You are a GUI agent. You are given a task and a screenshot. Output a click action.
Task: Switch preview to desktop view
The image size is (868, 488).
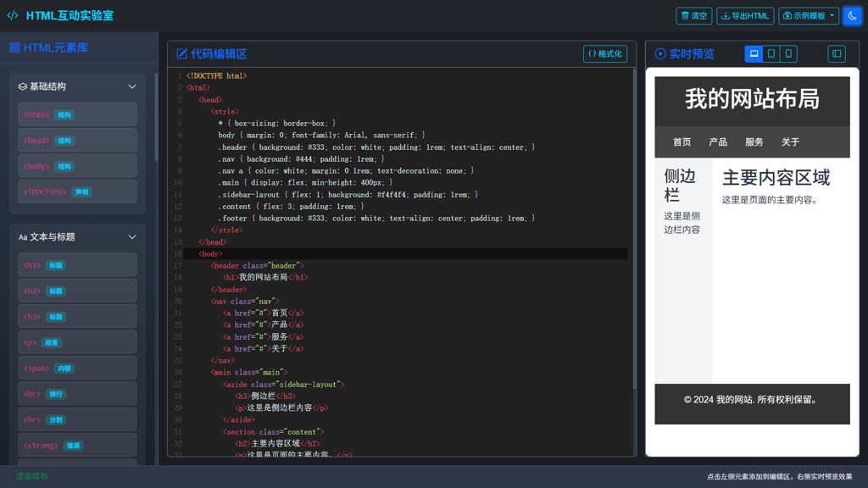click(754, 54)
